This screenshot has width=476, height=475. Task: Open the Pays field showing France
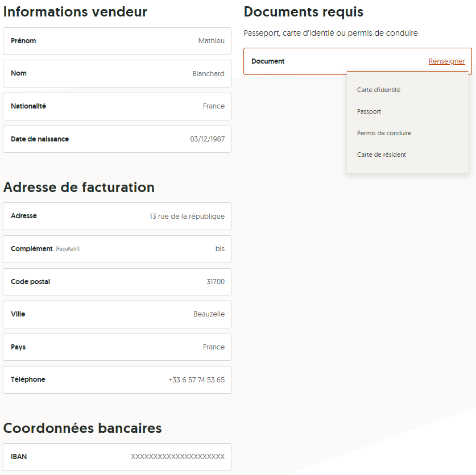117,347
